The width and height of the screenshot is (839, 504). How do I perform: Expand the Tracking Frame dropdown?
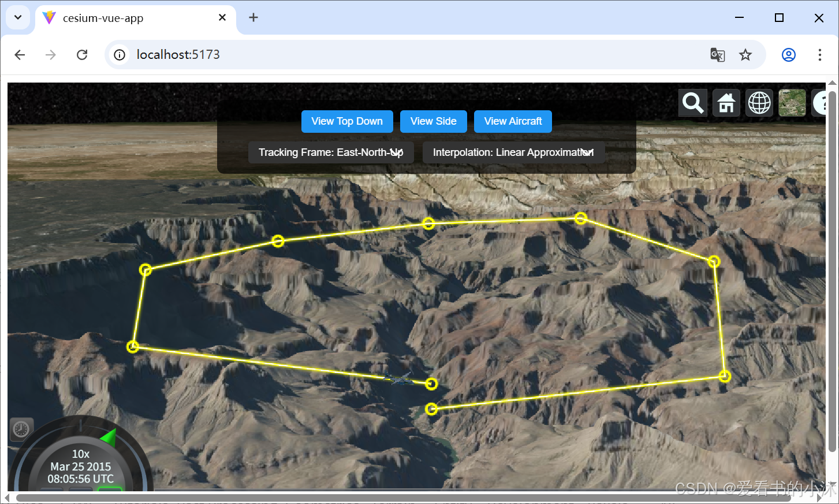pyautogui.click(x=331, y=152)
